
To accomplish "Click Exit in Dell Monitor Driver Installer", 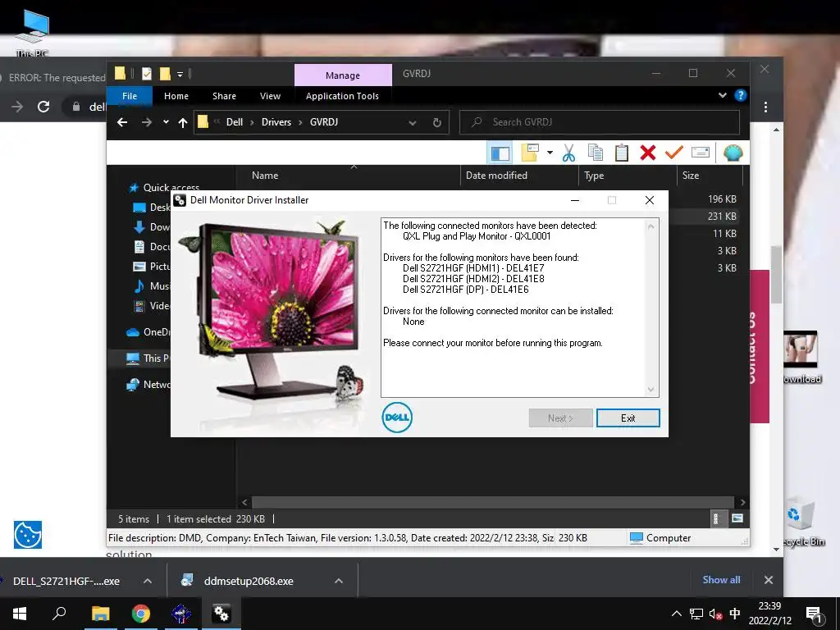I will (x=628, y=418).
